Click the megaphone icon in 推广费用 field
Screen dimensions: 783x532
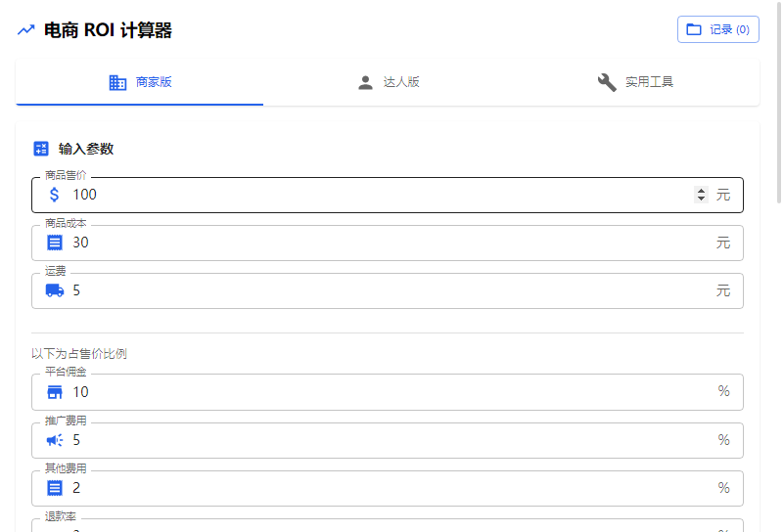[55, 440]
